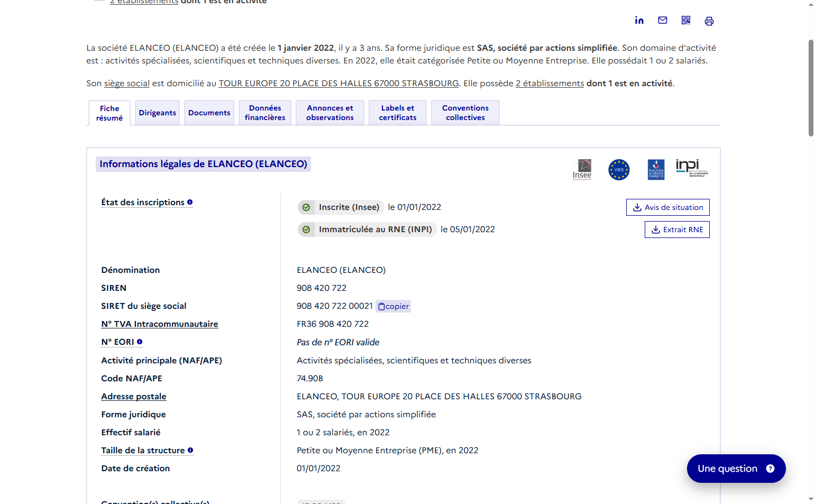Open the QR code icon
The height and width of the screenshot is (504, 815).
coord(686,20)
